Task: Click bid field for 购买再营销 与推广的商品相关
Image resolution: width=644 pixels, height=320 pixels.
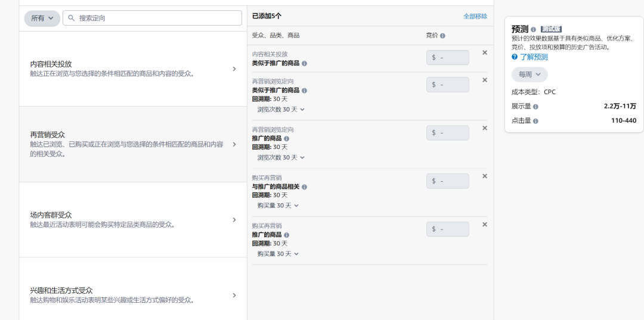Action: [x=448, y=181]
